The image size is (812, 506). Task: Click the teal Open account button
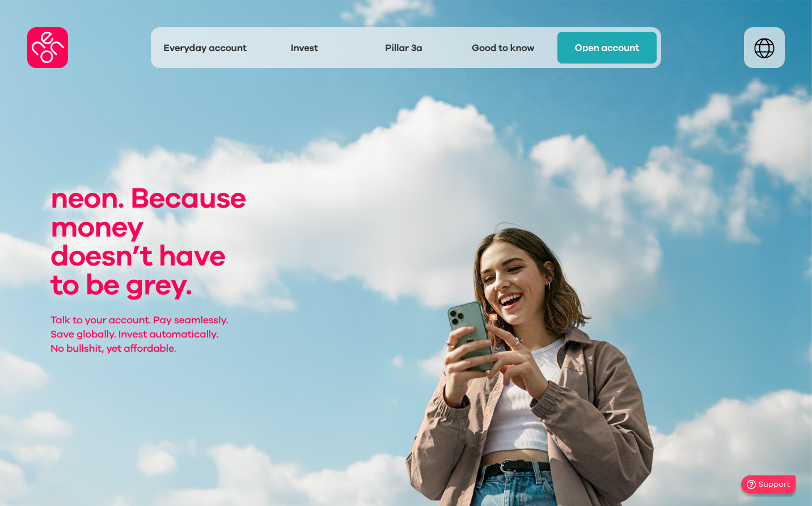[607, 48]
